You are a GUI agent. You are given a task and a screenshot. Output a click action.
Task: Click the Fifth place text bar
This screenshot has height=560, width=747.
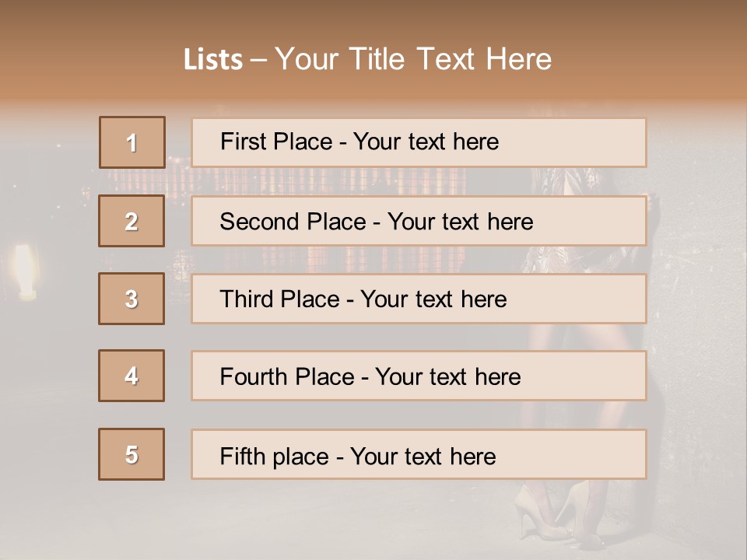pyautogui.click(x=419, y=454)
